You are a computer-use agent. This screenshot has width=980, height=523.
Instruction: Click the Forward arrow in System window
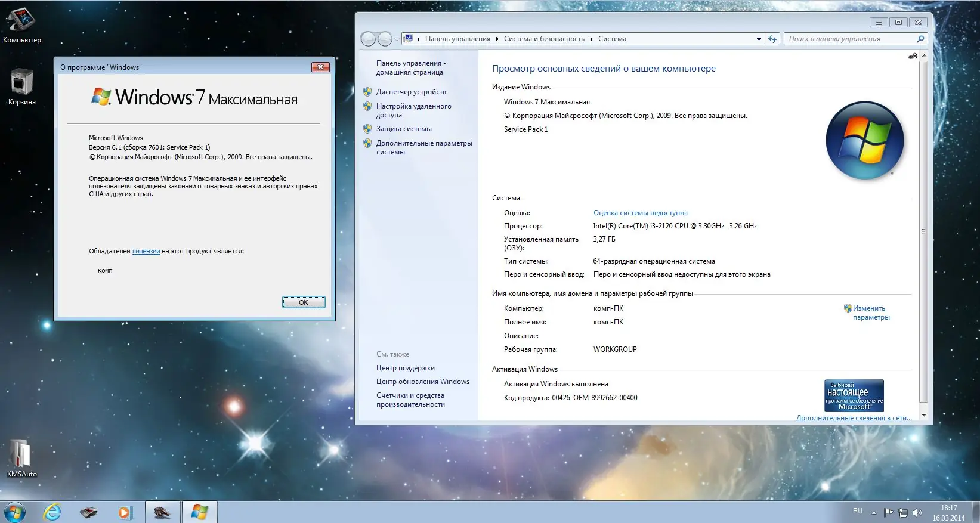tap(385, 39)
